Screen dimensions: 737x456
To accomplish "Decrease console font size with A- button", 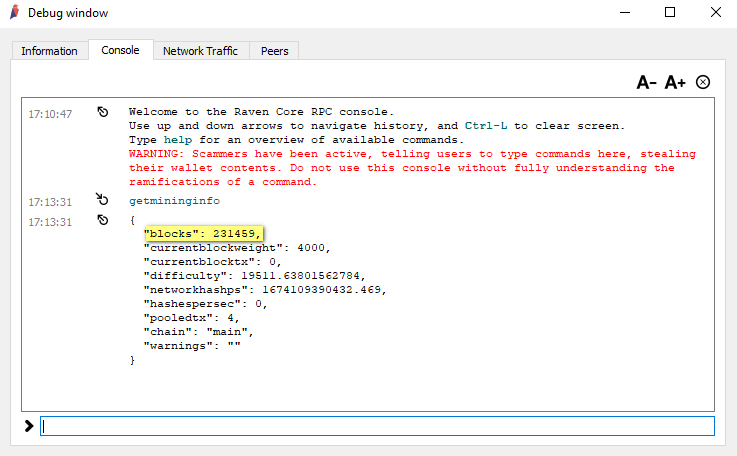I will tap(646, 82).
